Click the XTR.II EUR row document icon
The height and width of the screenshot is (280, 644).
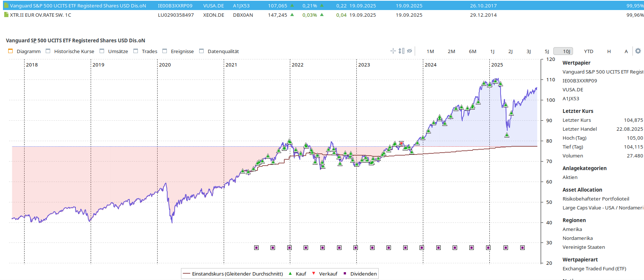6,15
